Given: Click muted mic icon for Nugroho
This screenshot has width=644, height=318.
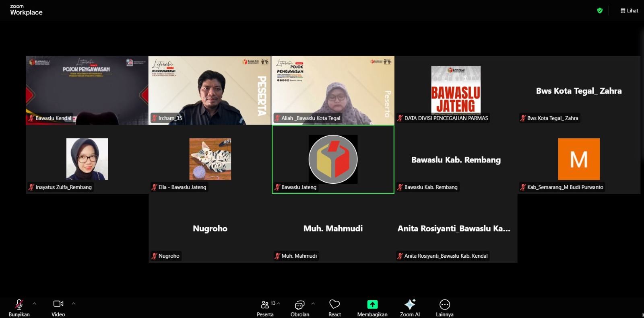Looking at the screenshot, I should [x=154, y=256].
